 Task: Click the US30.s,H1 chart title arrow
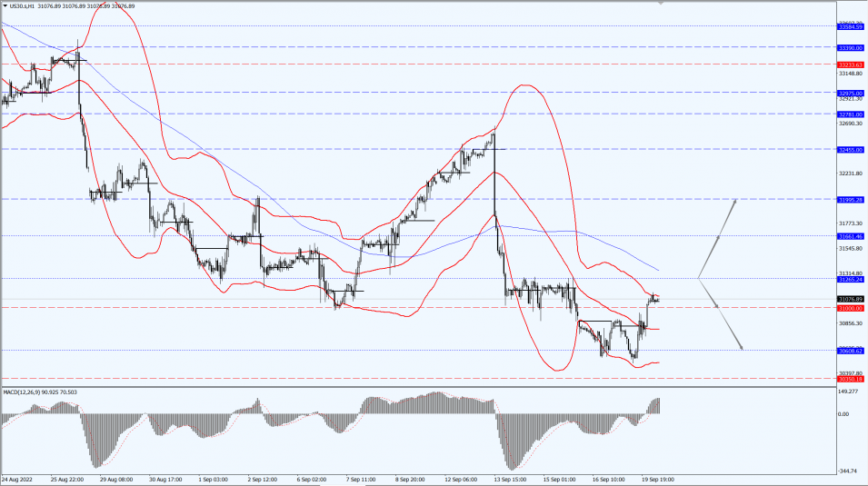[x=5, y=6]
